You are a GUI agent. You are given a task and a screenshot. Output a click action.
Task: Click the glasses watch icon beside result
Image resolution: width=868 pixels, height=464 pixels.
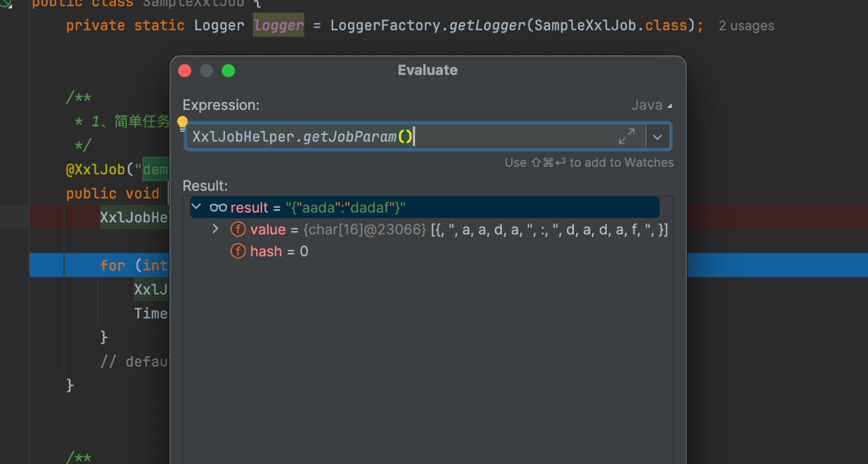click(218, 208)
